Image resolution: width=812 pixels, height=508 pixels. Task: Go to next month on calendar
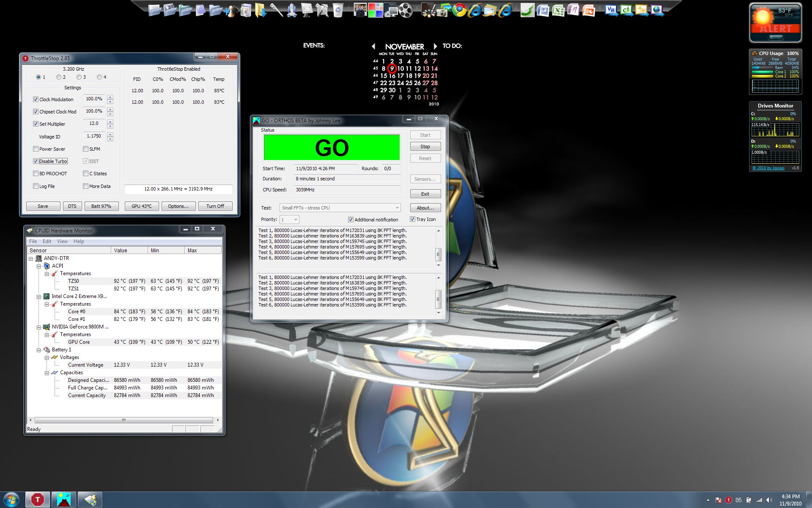click(435, 46)
